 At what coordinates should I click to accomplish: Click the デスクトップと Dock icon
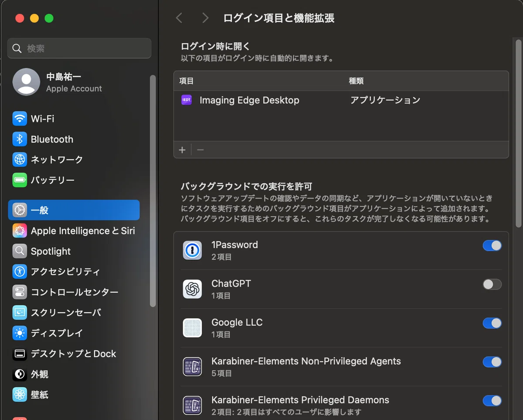pos(20,354)
